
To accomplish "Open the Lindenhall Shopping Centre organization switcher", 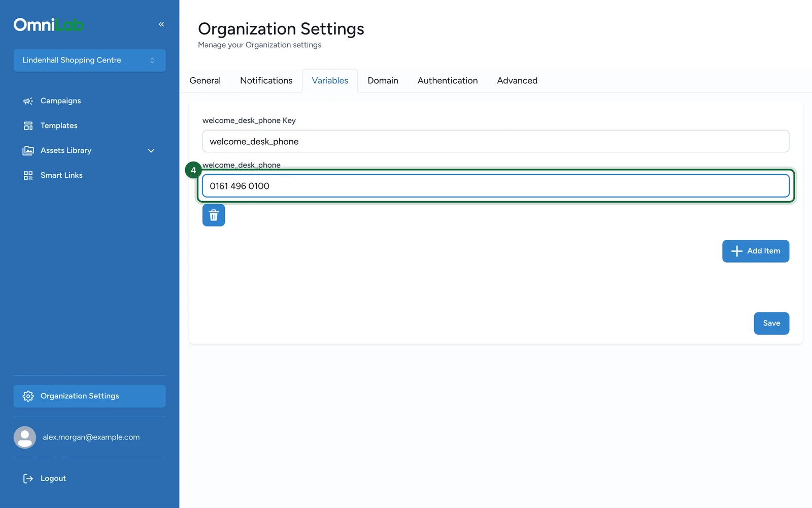I will [89, 60].
